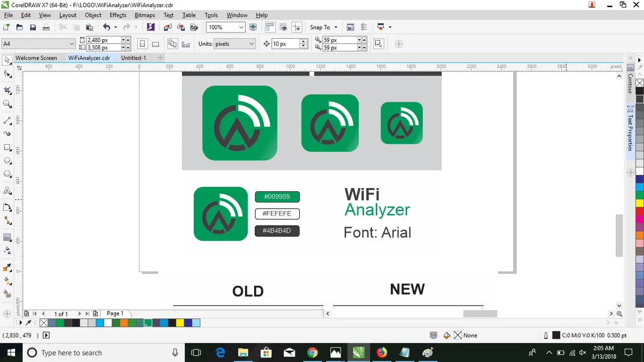644x362 pixels.
Task: Open the Undo history dropdown arrow
Action: [116, 27]
